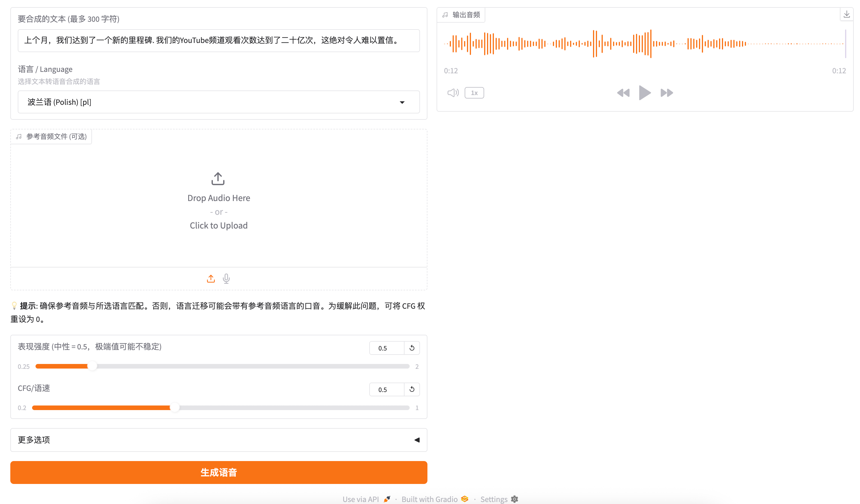Image resolution: width=860 pixels, height=504 pixels.
Task: Reset the expression intensity slider value
Action: click(x=412, y=348)
